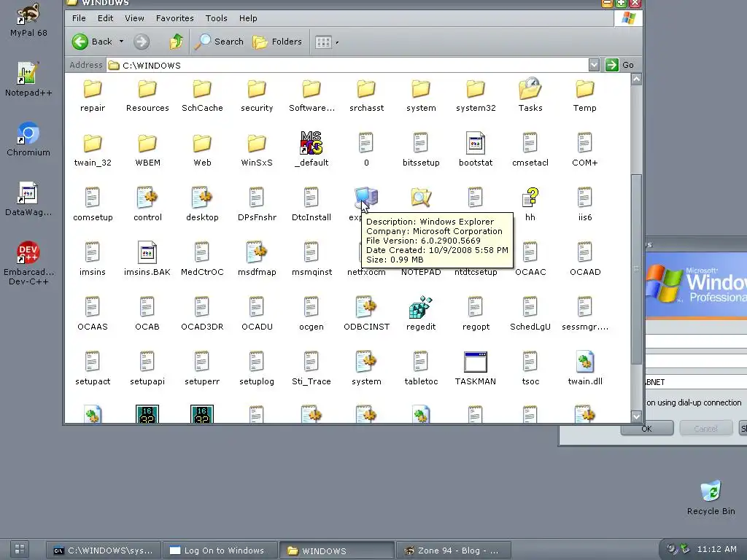Launch Notepad++ desktop shortcut
This screenshot has width=747, height=560.
click(28, 79)
